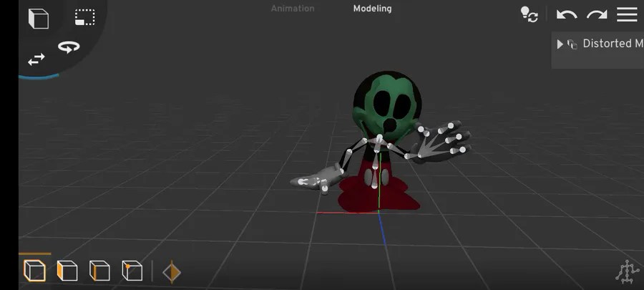The height and width of the screenshot is (290, 644).
Task: Activate the box selection tool
Action: click(x=85, y=17)
